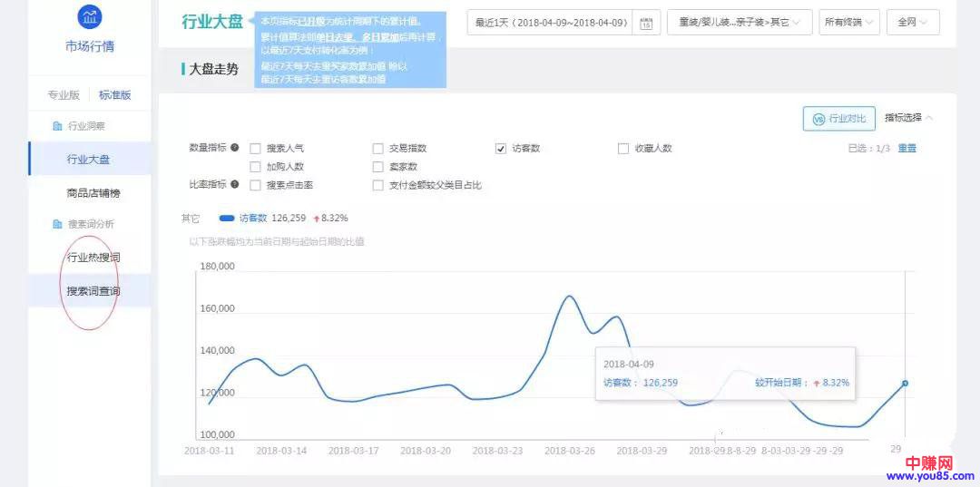Click the 市场行情 logo icon
This screenshot has height=487, width=980.
pos(90,17)
